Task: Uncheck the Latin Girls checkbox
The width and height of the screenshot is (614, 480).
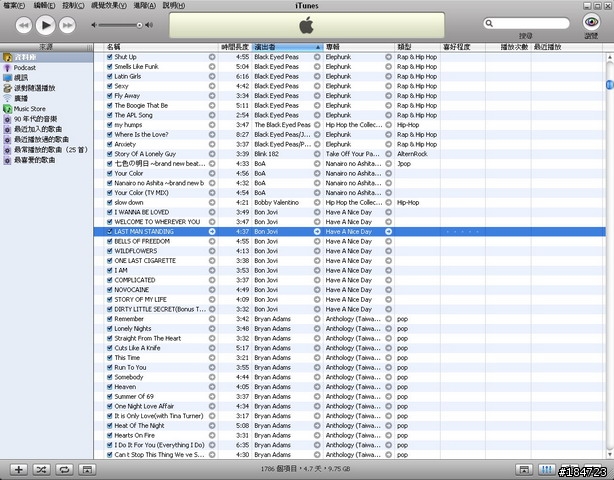Action: point(110,76)
